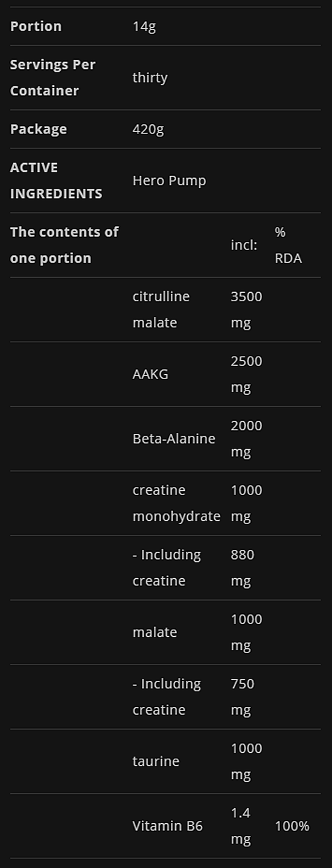Select the 2500 mg AAKG amount
Image resolution: width=332 pixels, height=868 pixels.
(246, 374)
